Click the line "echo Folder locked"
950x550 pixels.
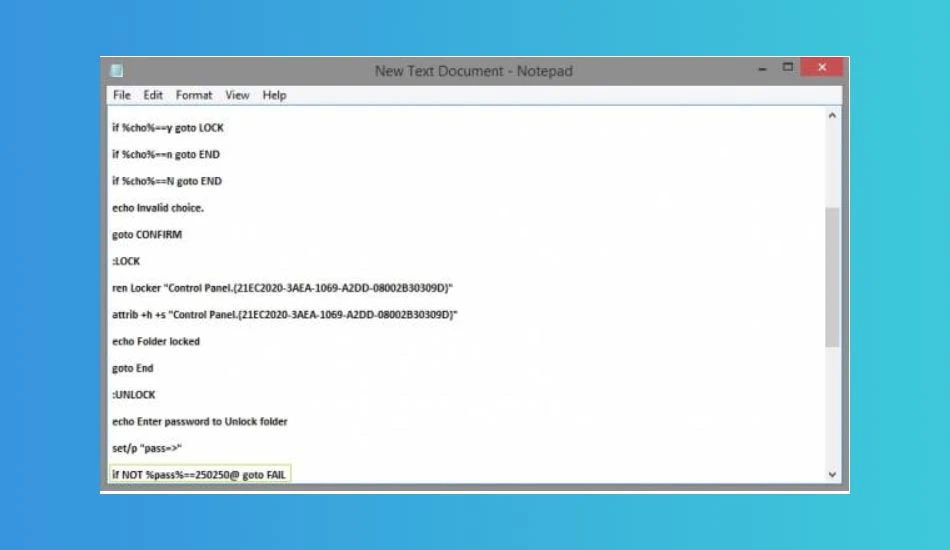coord(156,341)
